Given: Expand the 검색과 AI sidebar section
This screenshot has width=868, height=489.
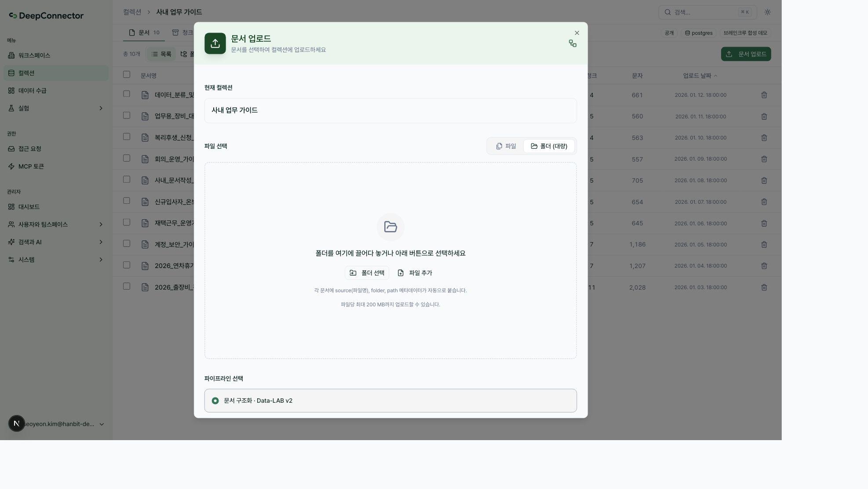Looking at the screenshot, I should (56, 242).
